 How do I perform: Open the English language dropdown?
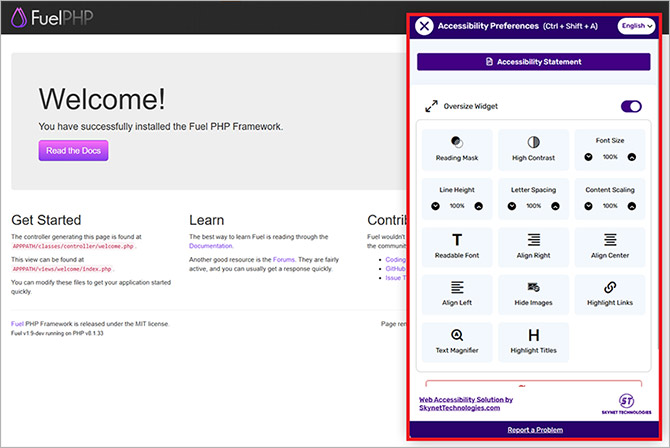pos(636,26)
